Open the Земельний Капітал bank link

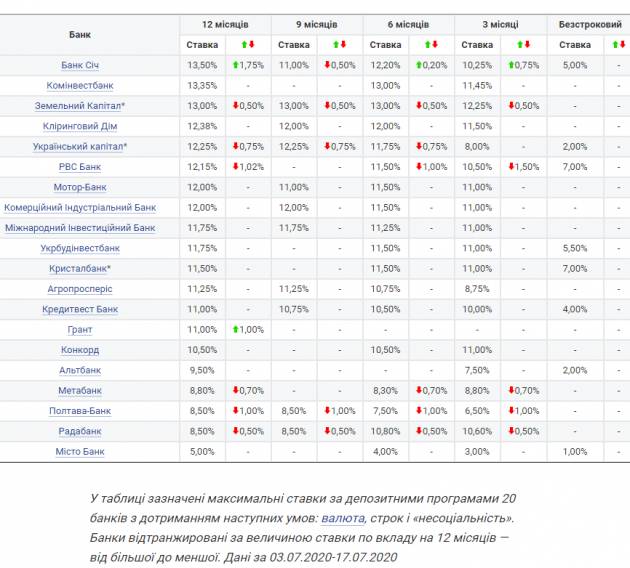[80, 106]
